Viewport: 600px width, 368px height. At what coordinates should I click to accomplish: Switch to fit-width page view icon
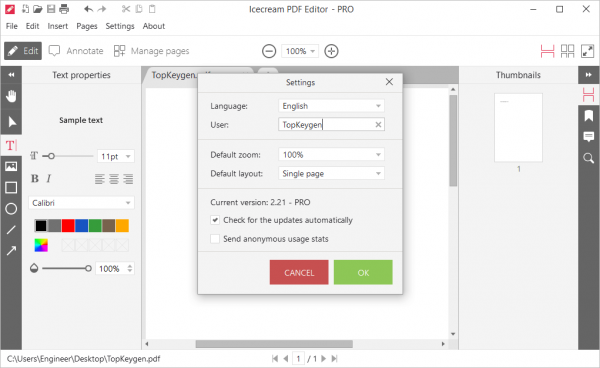tap(547, 51)
